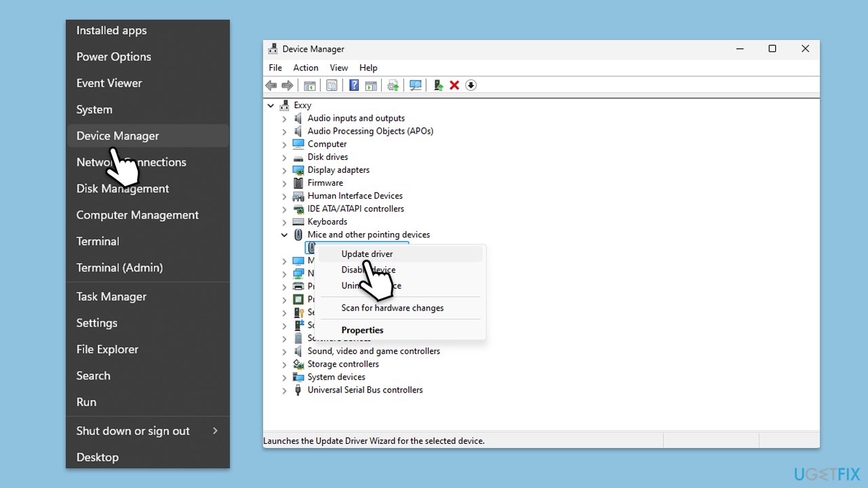Click the Back arrow in Device Manager toolbar
This screenshot has height=488, width=868.
(271, 85)
